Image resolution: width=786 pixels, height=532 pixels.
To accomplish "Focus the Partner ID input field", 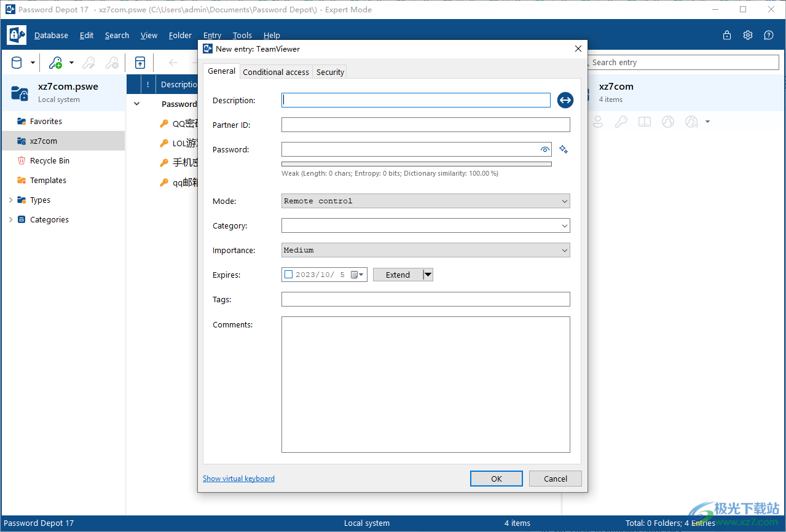I will coord(425,125).
